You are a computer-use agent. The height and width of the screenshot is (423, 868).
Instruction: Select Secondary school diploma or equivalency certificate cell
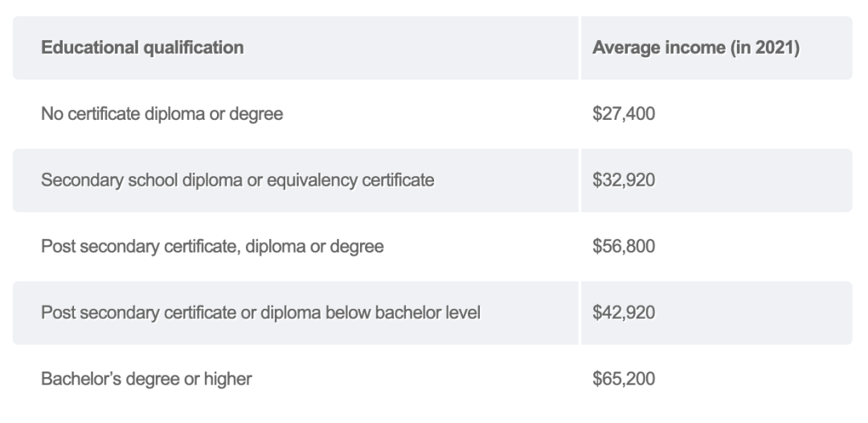point(237,180)
